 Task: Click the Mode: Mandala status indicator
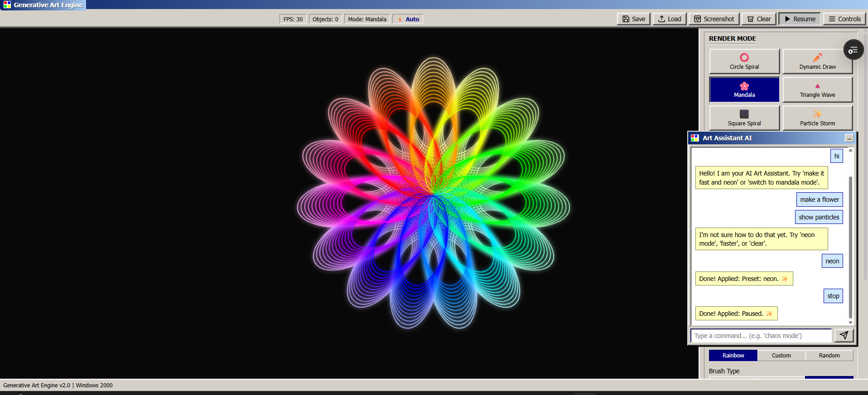click(367, 19)
